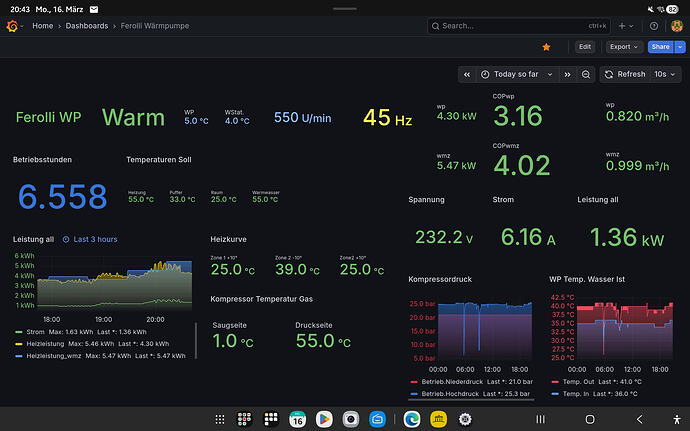Launch the yellow building icon app
The height and width of the screenshot is (431, 690).
(439, 419)
